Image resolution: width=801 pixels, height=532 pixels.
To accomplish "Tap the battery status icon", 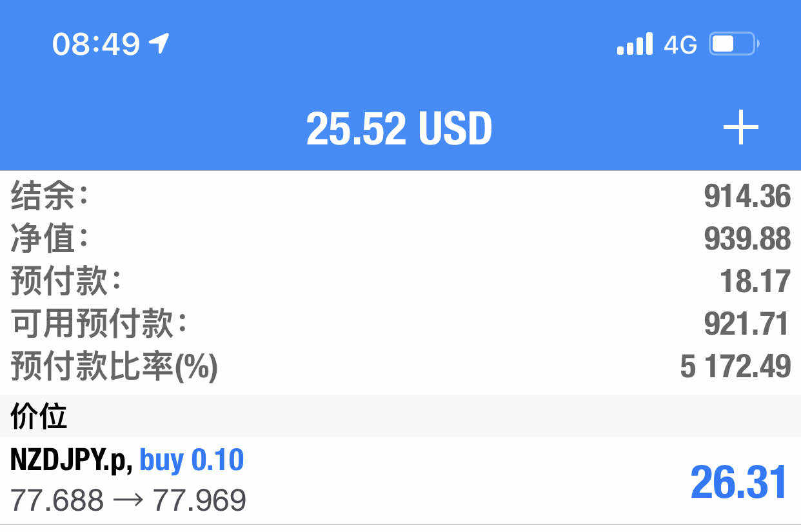I will [734, 44].
